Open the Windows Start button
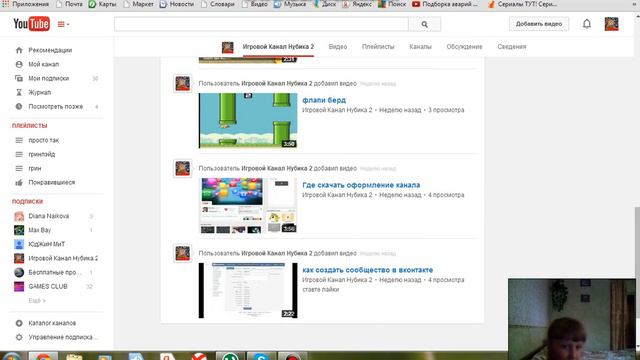This screenshot has height=360, width=640. pos(11,356)
